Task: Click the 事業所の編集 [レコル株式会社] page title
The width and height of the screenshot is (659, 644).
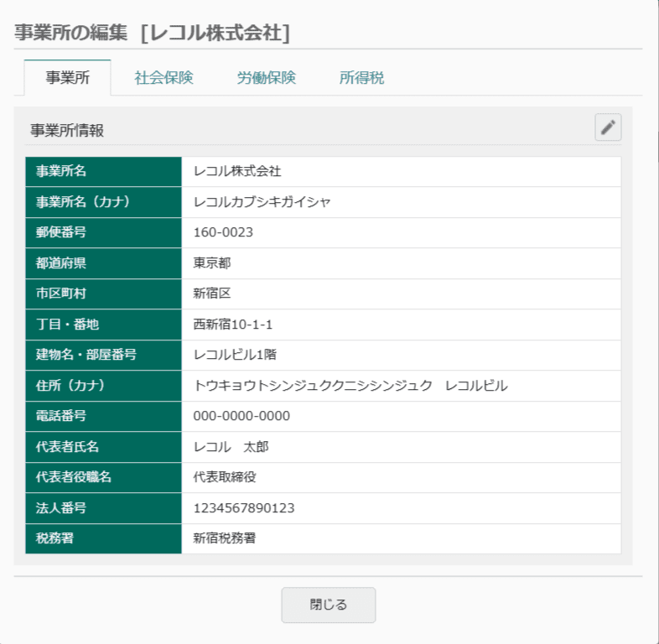Action: (152, 33)
